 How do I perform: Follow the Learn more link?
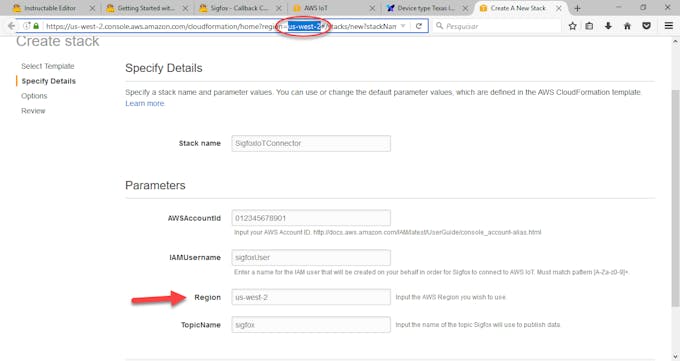click(x=145, y=104)
